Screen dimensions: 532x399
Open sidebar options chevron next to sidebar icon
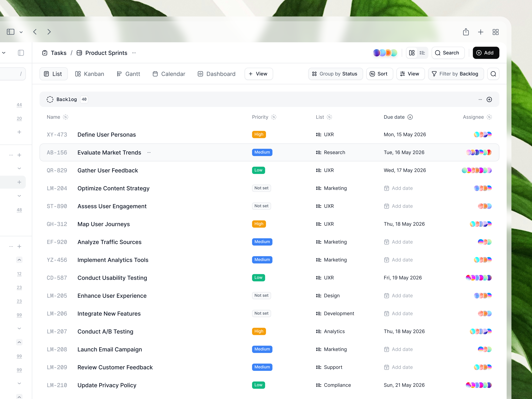(x=21, y=32)
